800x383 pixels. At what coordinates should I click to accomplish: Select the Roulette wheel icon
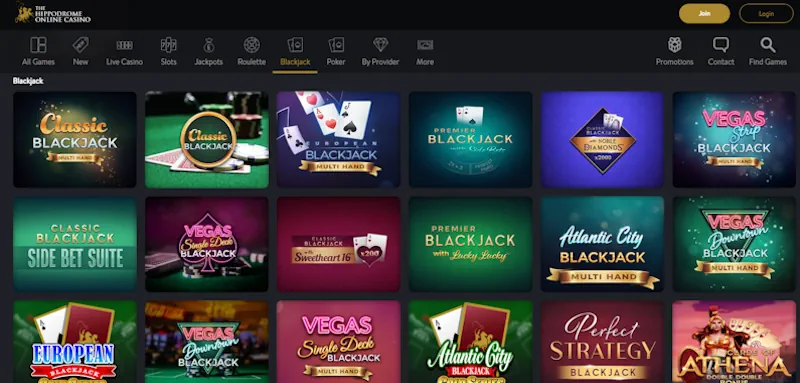252,45
